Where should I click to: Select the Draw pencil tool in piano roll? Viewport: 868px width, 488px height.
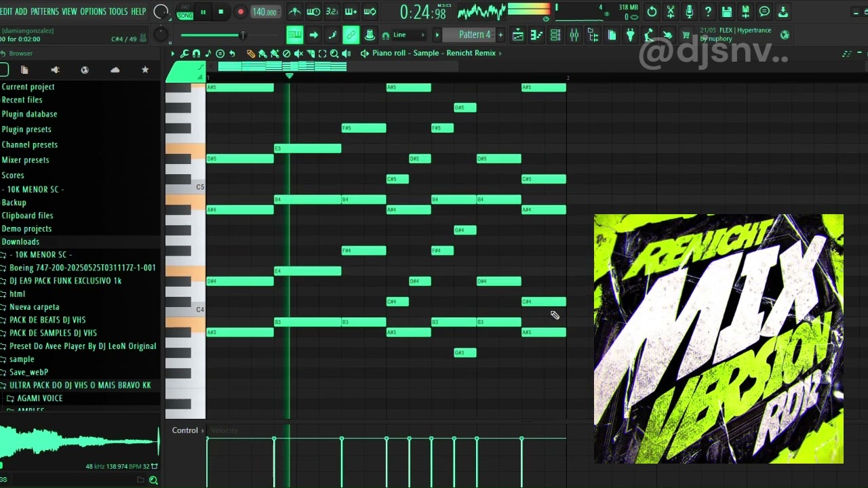pyautogui.click(x=251, y=54)
